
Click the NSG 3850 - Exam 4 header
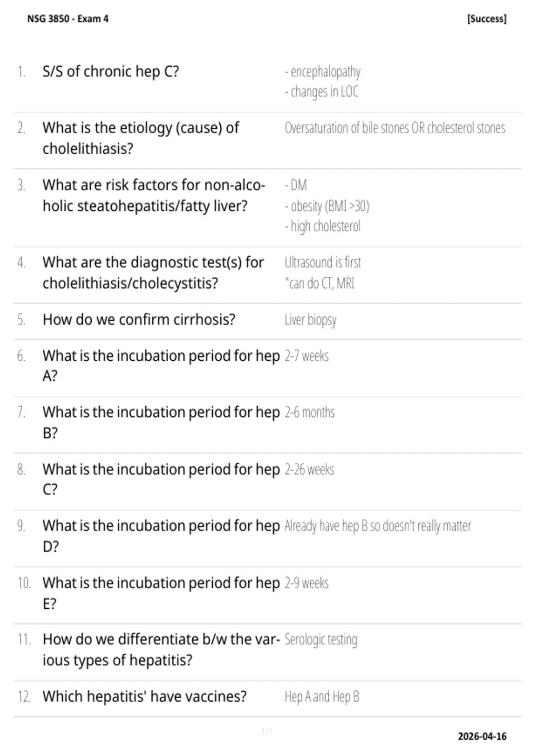[x=68, y=19]
